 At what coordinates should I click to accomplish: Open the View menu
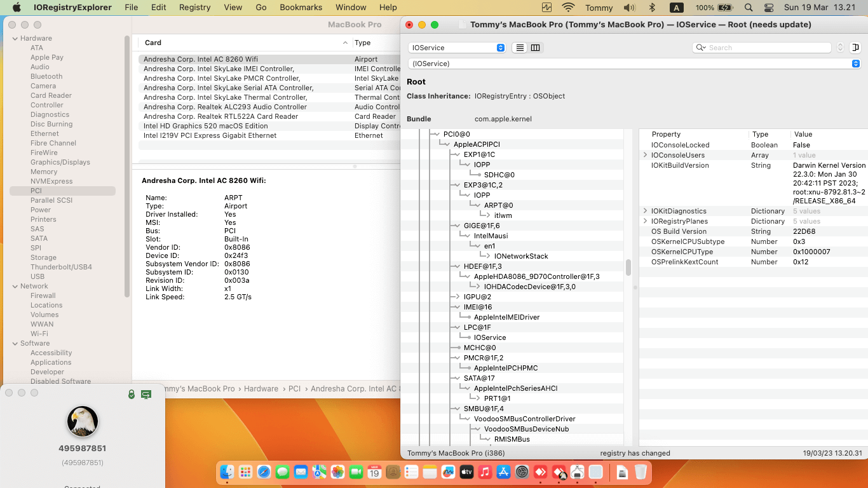[x=233, y=8]
